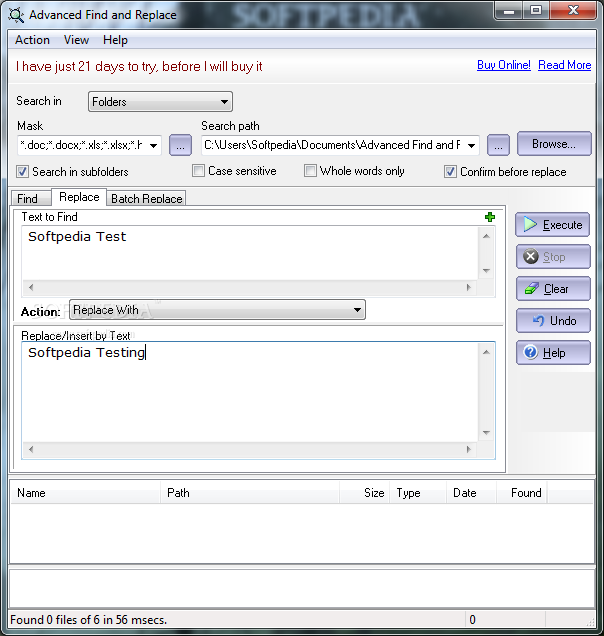This screenshot has height=636, width=604.
Task: Click the Advanced Find and Replace title bar icon
Action: (x=16, y=15)
